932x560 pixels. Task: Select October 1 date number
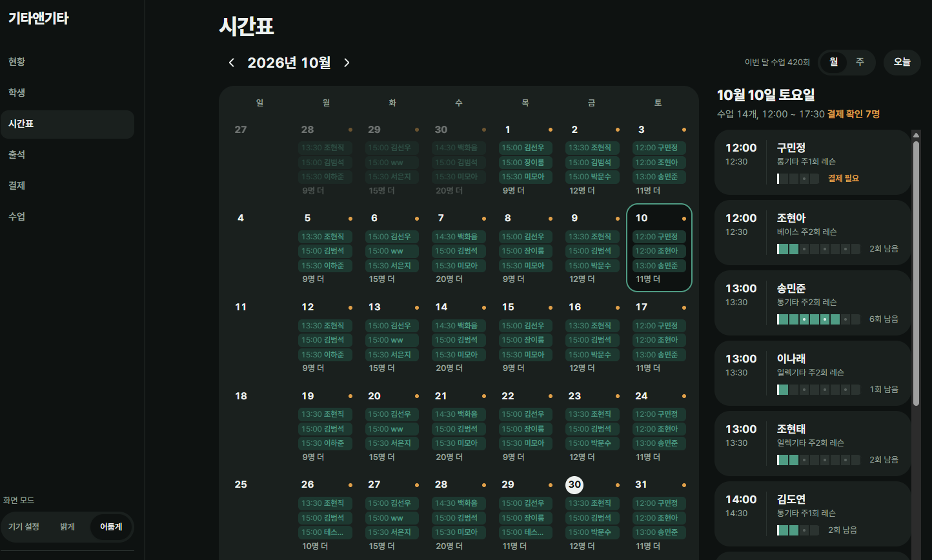(x=508, y=130)
